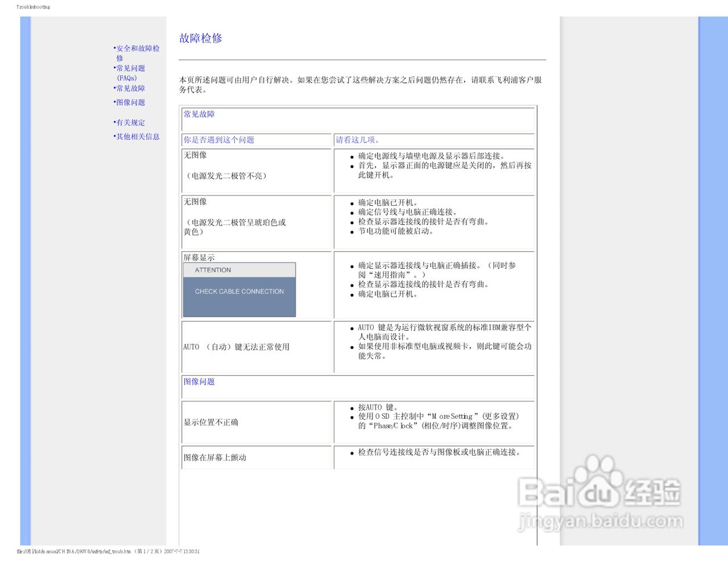This screenshot has height=562, width=728.
Task: Open the 有关规定 regulations page
Action: 130,123
